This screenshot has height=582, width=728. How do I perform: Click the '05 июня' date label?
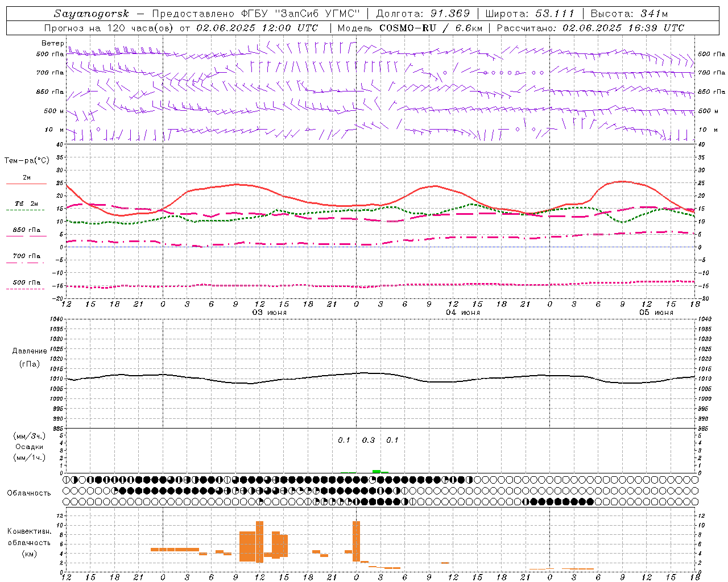(656, 313)
